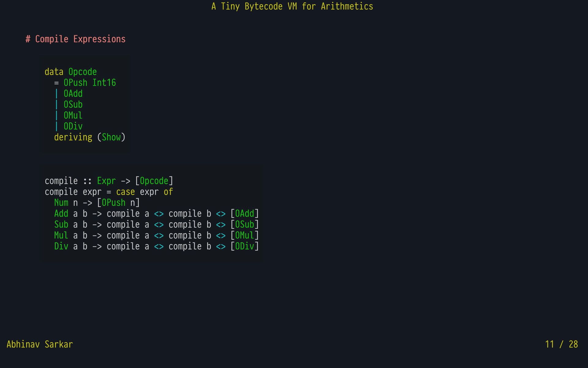
Task: Click the 'OMul' constructor in data definition
Action: (73, 116)
